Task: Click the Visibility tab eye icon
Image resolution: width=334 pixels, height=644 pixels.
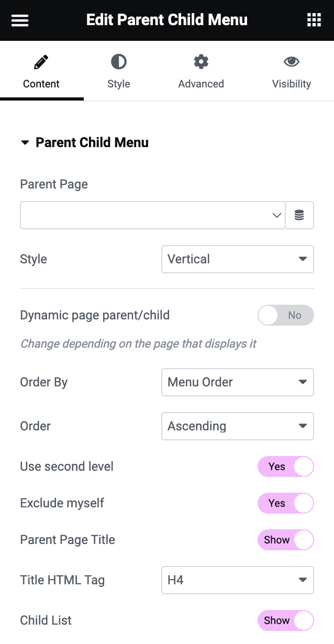Action: click(292, 61)
